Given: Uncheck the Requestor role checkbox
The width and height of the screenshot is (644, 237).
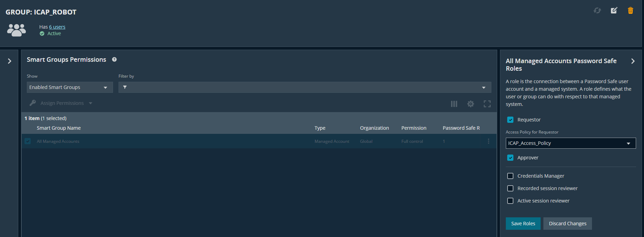Looking at the screenshot, I should click(x=510, y=120).
